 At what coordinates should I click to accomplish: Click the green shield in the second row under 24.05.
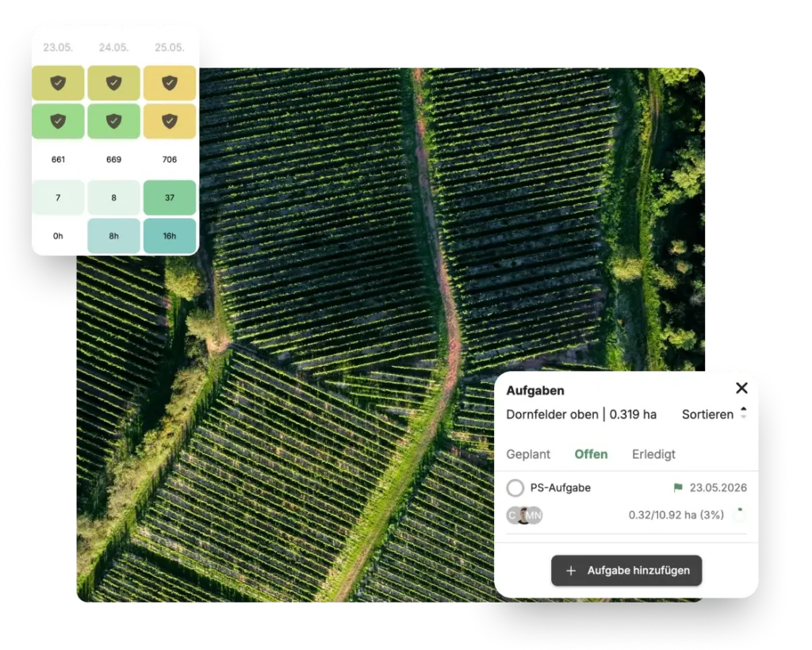(x=113, y=120)
